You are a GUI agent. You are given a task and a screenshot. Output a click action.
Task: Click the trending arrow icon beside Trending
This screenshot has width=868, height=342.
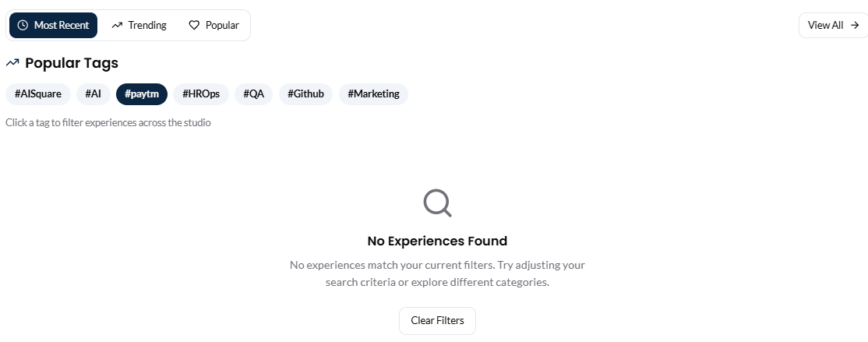coord(117,26)
